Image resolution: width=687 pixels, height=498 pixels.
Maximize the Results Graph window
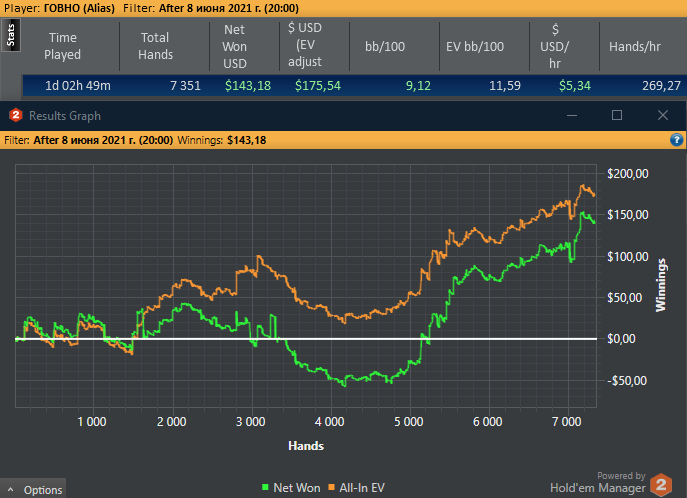point(617,115)
